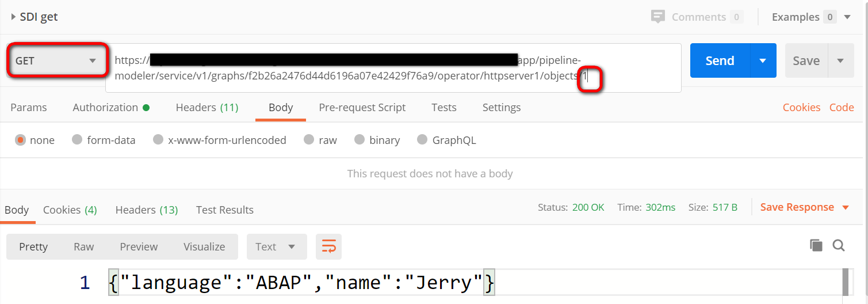
Task: Open the Text format dropdown
Action: 276,246
